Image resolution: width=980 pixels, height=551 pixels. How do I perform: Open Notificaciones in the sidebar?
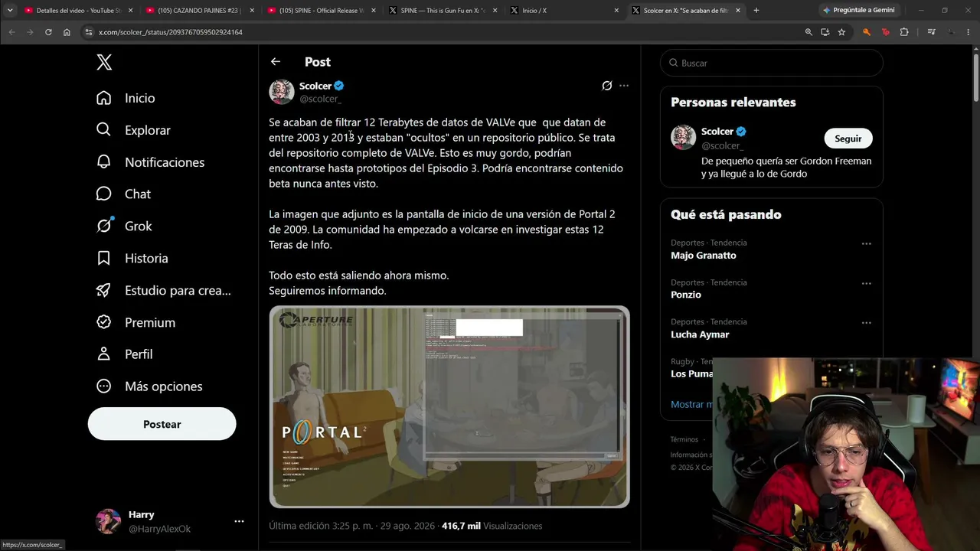pos(150,162)
